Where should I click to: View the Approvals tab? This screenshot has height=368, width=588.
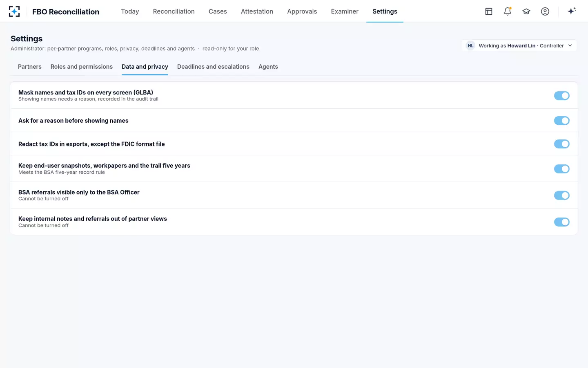(302, 11)
